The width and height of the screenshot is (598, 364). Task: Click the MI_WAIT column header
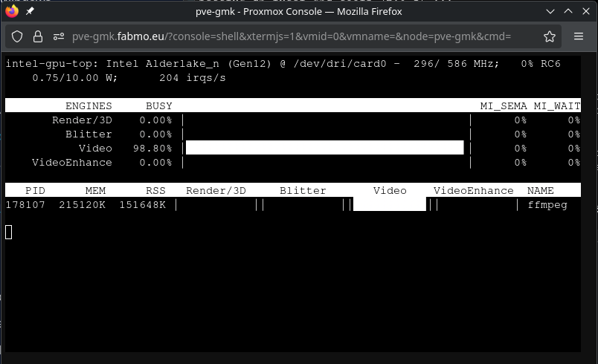point(556,106)
